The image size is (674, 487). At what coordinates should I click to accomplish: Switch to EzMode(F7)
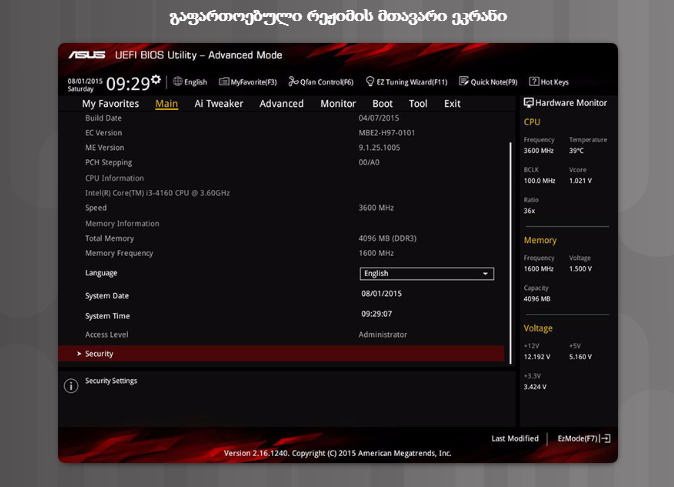coord(583,439)
